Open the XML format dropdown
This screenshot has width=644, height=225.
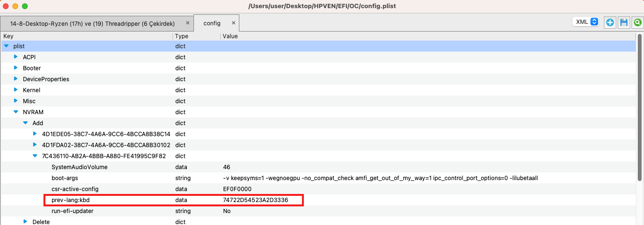pos(585,22)
